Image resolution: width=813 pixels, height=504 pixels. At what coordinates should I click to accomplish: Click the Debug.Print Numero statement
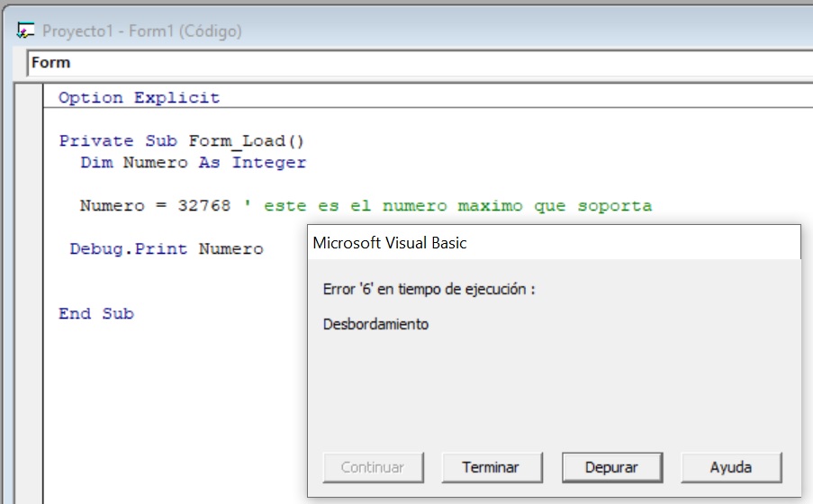tap(167, 249)
